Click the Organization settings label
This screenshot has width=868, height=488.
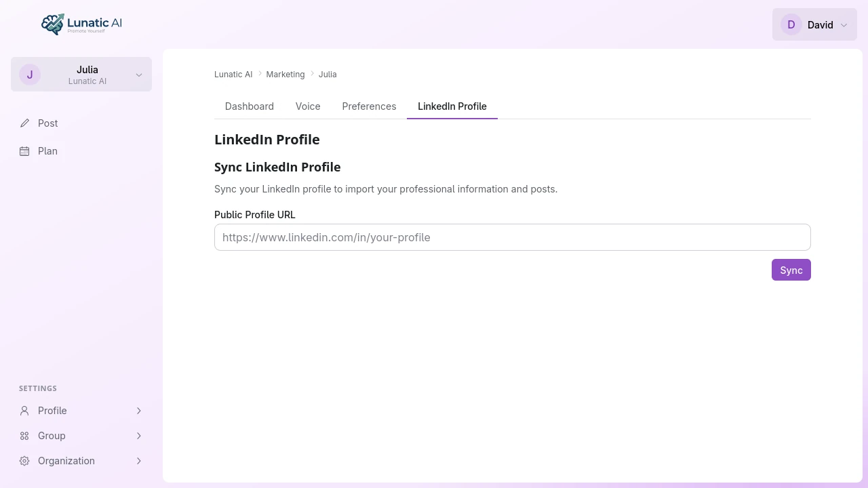tap(66, 461)
